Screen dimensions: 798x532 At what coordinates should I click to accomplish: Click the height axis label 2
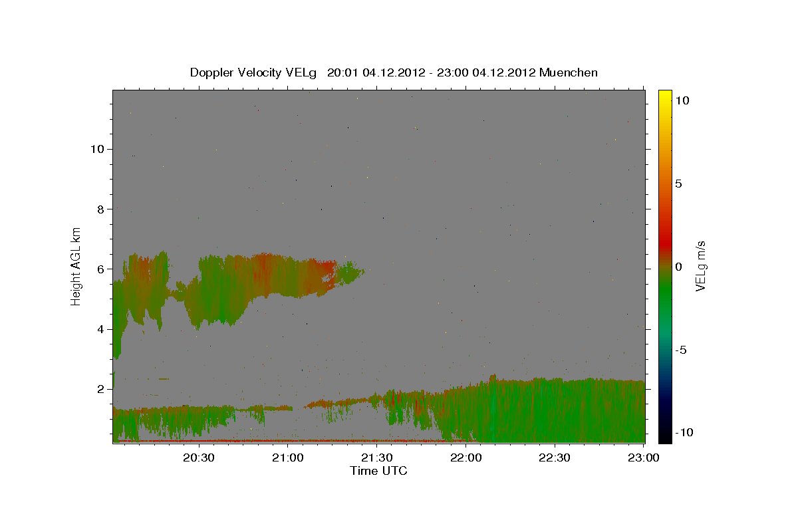coord(100,389)
